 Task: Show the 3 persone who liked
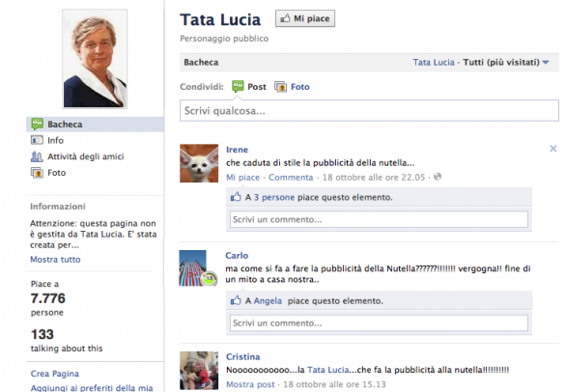tap(274, 197)
